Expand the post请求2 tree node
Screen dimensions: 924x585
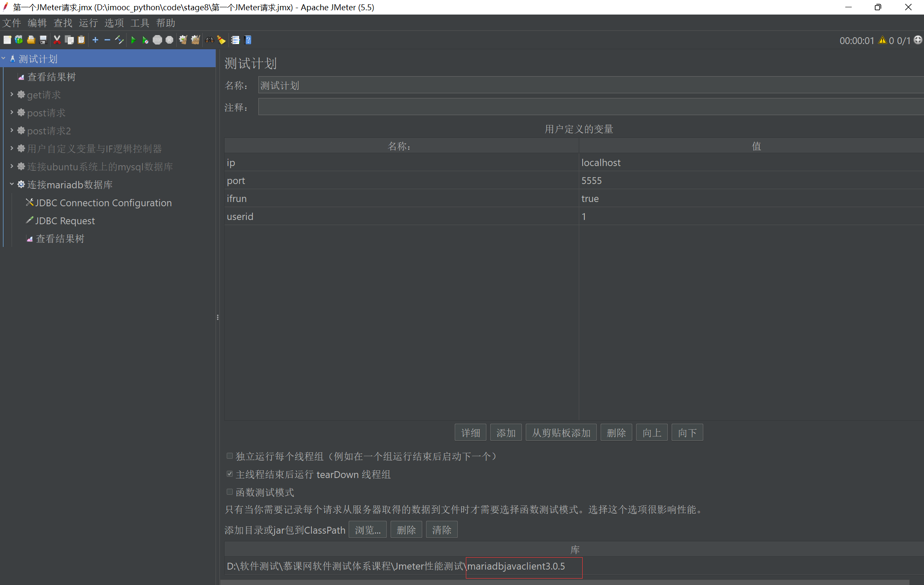12,131
